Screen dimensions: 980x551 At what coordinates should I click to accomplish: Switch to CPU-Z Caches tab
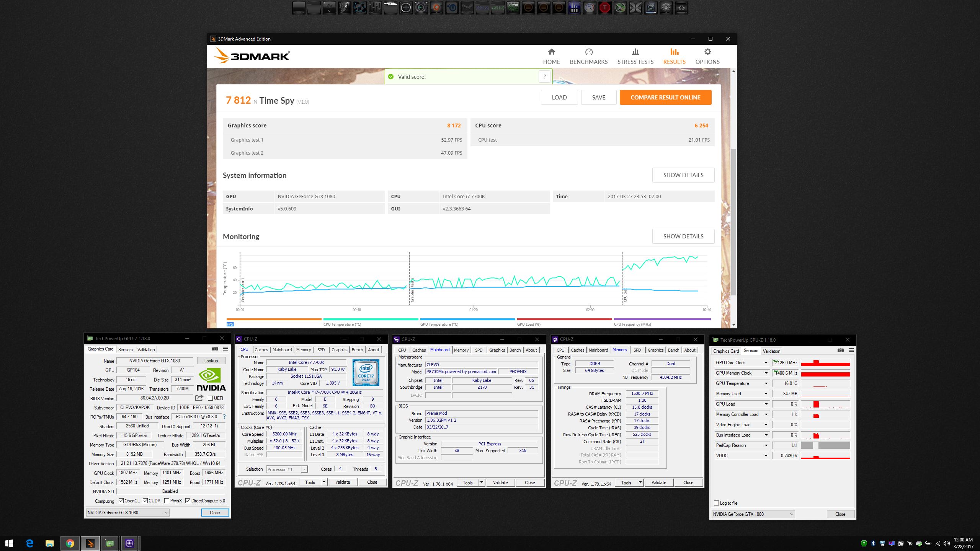click(x=261, y=350)
